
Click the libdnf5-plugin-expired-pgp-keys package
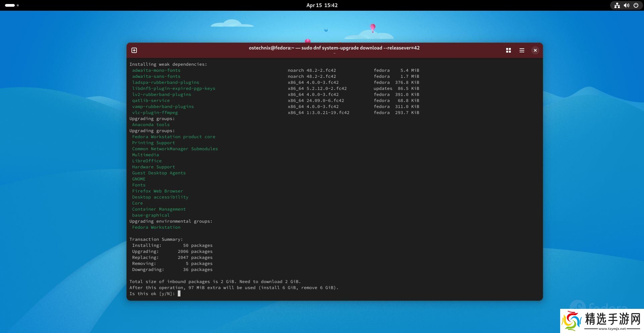[173, 89]
